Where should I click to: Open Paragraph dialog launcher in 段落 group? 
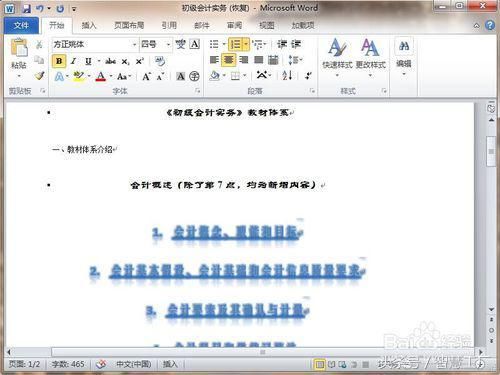click(312, 91)
